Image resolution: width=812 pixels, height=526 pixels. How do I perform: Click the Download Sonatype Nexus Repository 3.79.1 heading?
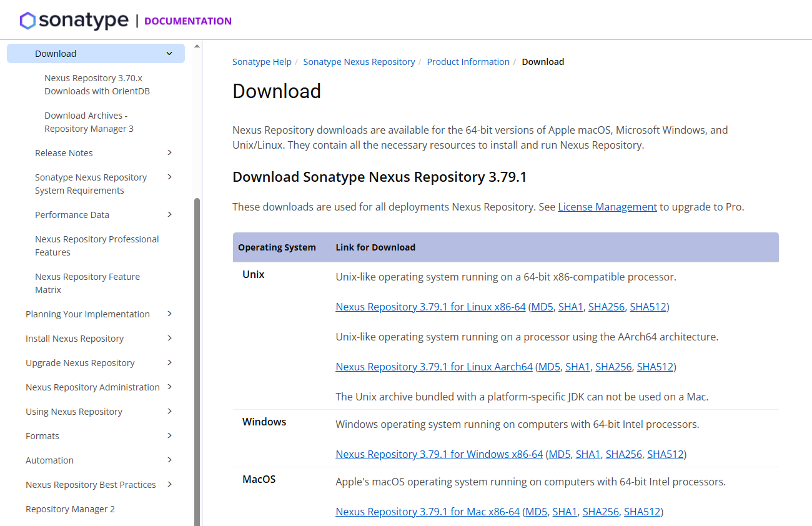coord(380,177)
